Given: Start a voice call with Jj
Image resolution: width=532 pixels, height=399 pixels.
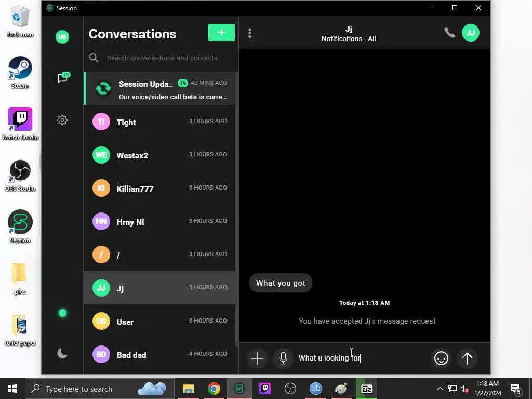Looking at the screenshot, I should [x=449, y=33].
